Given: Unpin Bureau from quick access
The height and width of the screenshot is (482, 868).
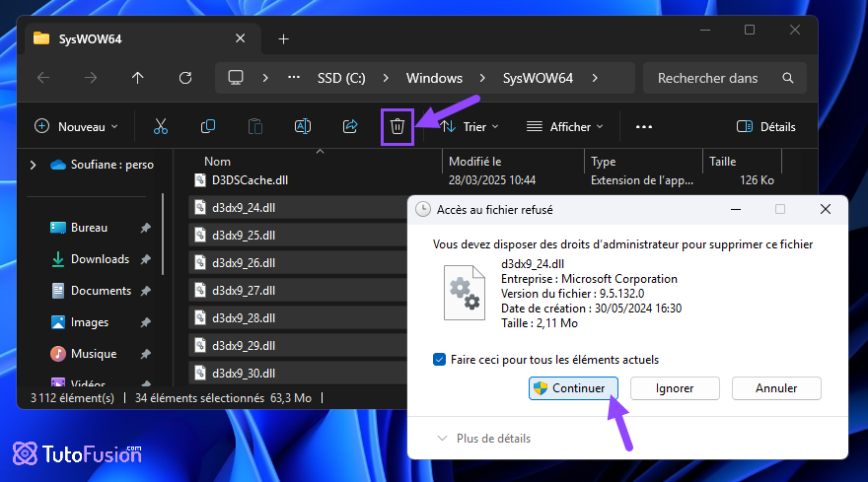Looking at the screenshot, I should click(146, 228).
